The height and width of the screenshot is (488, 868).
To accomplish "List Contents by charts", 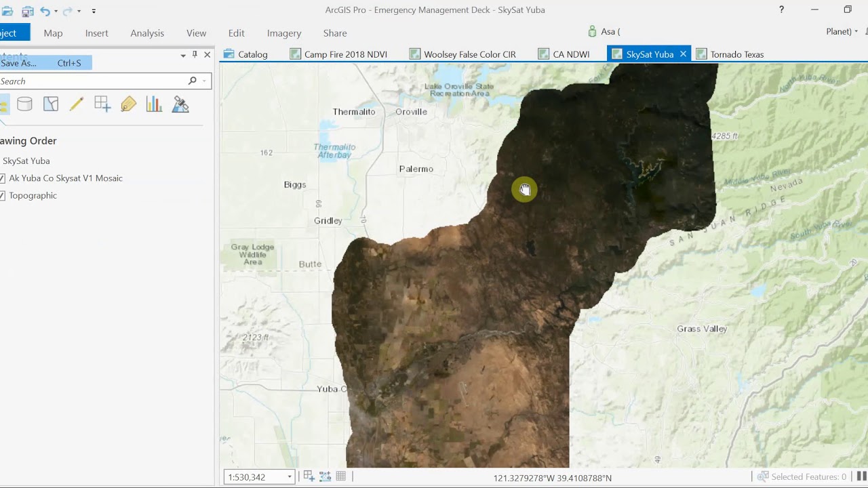I will click(154, 104).
